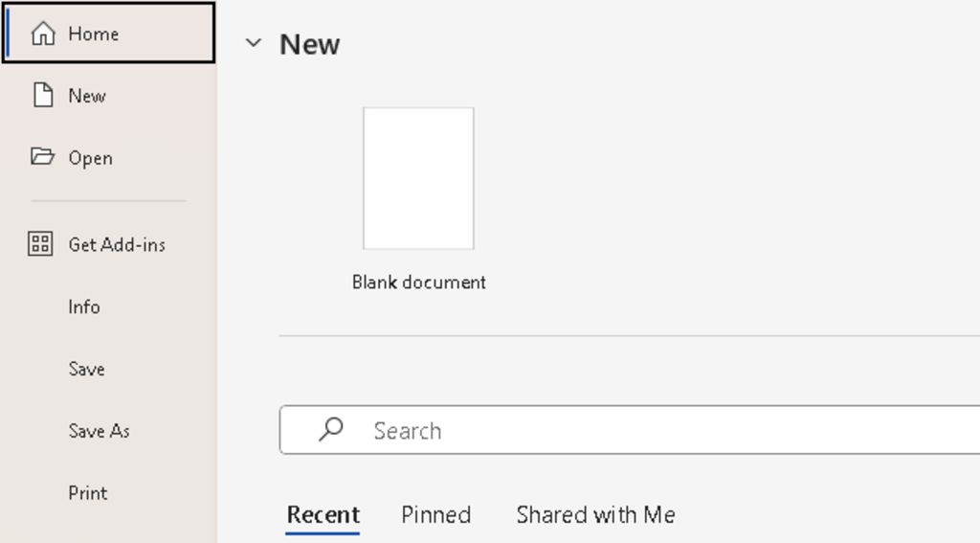This screenshot has width=980, height=543.
Task: Click the Get Add-ins text label
Action: click(117, 244)
